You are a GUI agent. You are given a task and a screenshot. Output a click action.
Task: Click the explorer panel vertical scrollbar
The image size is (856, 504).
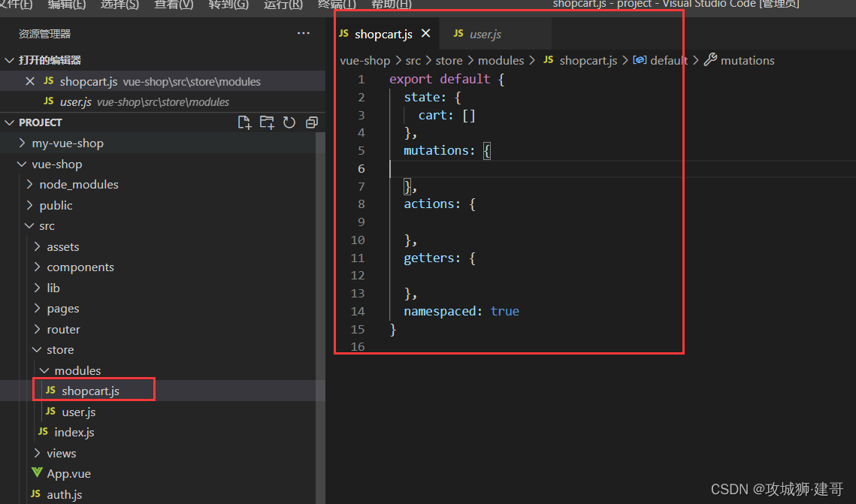tap(320, 318)
